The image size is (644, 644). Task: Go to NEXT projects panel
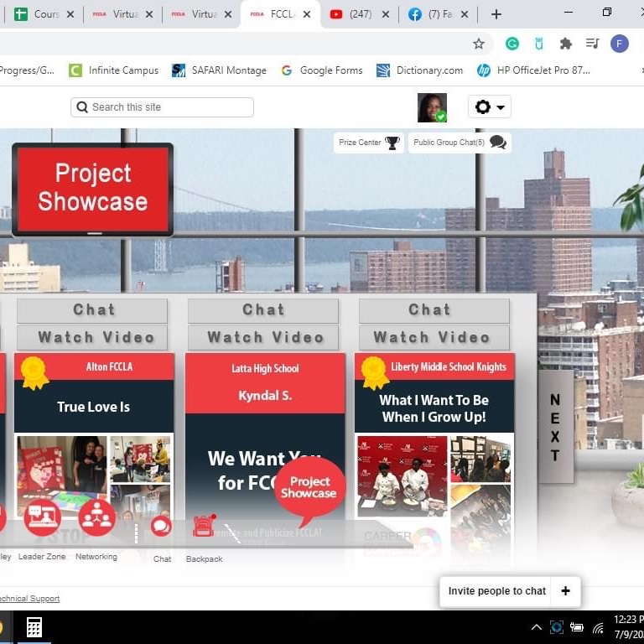(556, 427)
